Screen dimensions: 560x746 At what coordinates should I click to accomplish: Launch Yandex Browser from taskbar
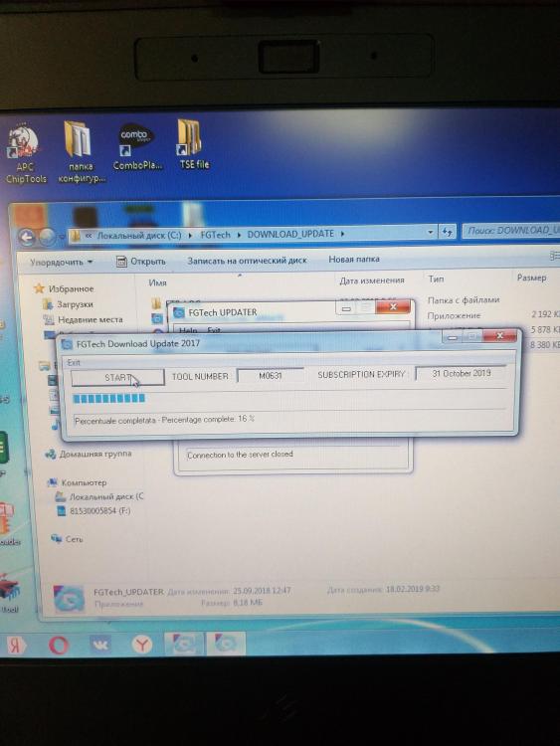[141, 645]
